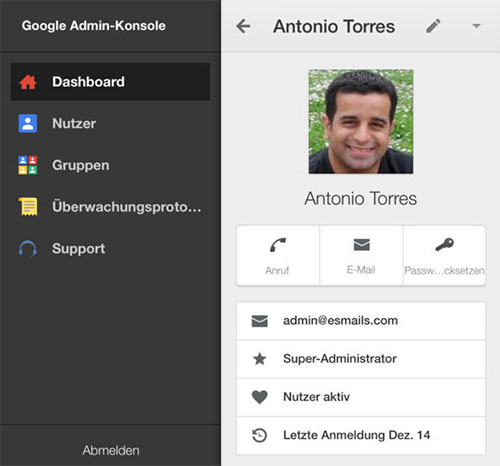This screenshot has width=500, height=466.
Task: Click the Support headset icon
Action: [x=28, y=248]
